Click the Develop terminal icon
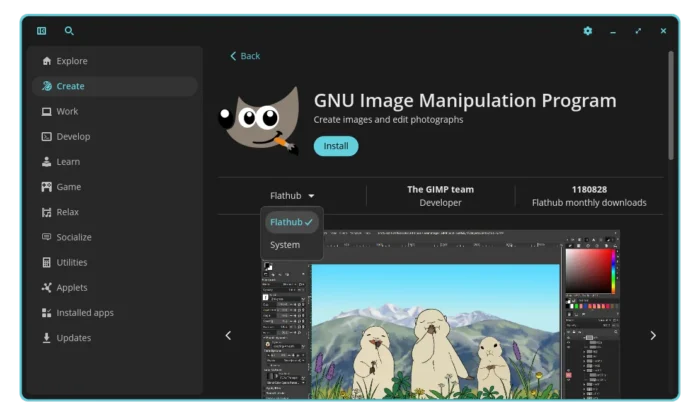700x416 pixels. point(46,137)
